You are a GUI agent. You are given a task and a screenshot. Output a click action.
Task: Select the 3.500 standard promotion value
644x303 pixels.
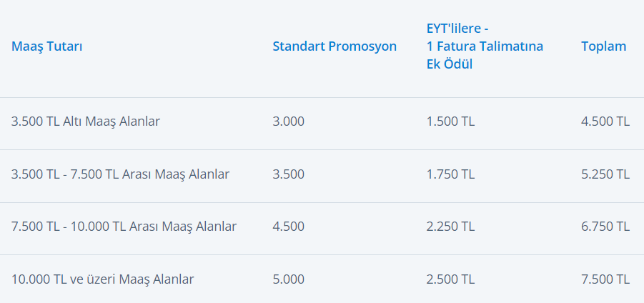tap(288, 174)
